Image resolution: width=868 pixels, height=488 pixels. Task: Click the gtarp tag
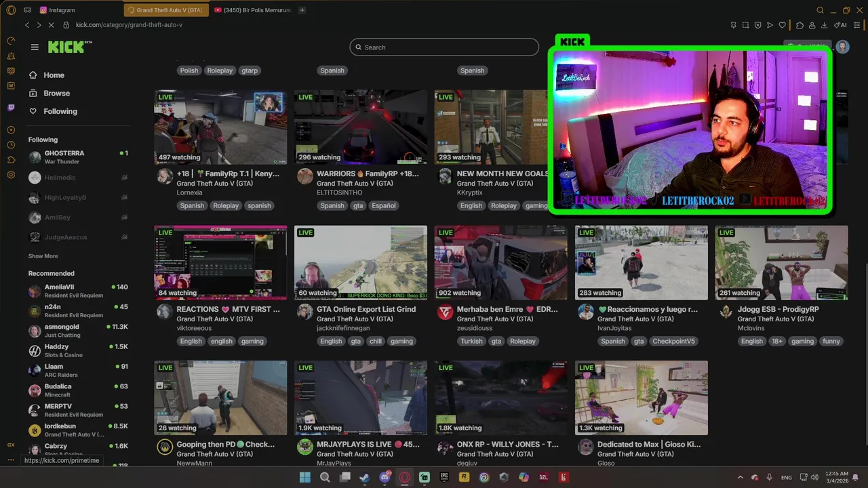tap(250, 70)
